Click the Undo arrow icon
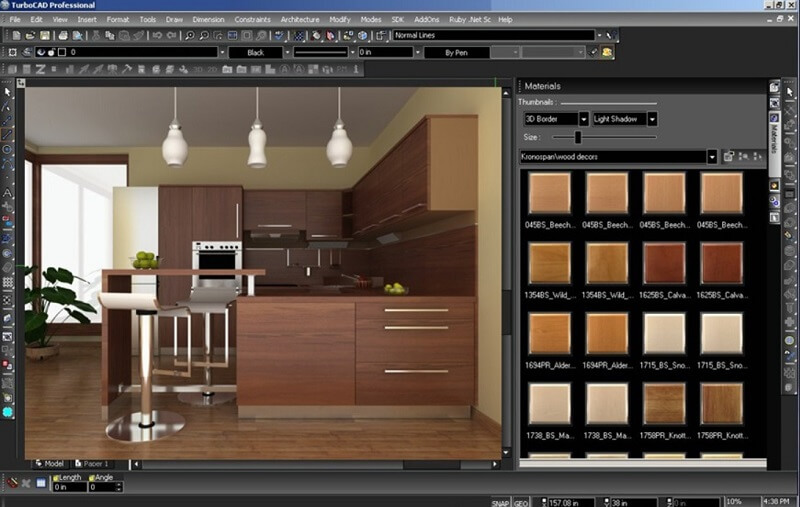800x507 pixels. (157, 36)
